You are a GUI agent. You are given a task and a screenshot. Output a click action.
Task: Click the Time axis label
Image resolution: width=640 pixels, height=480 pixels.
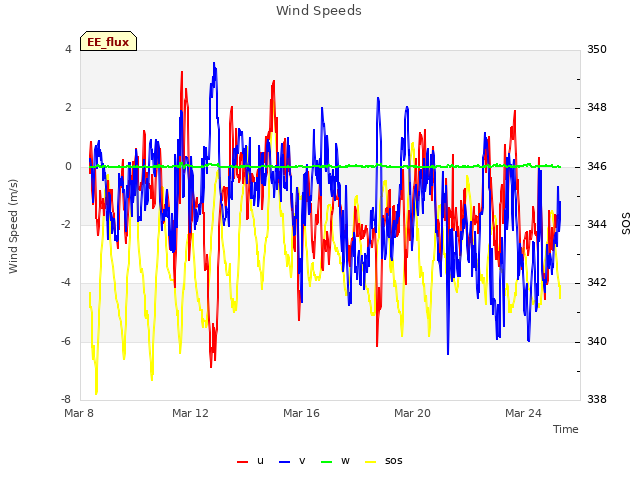(566, 429)
